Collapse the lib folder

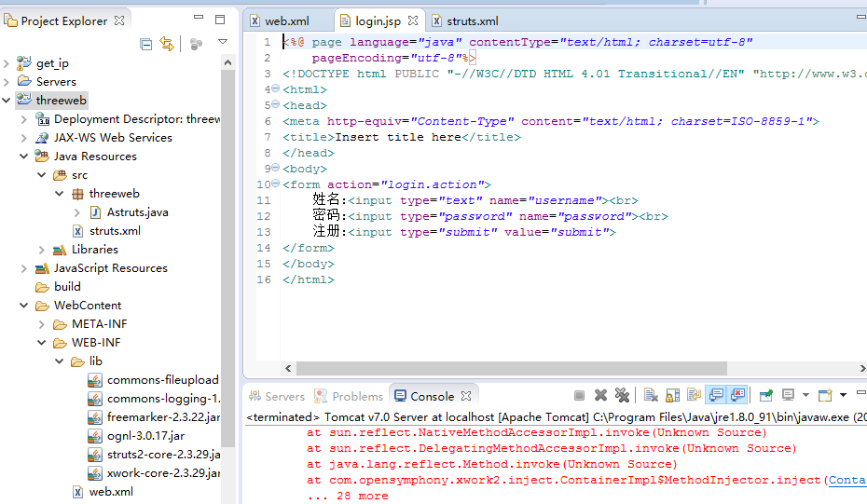point(59,361)
